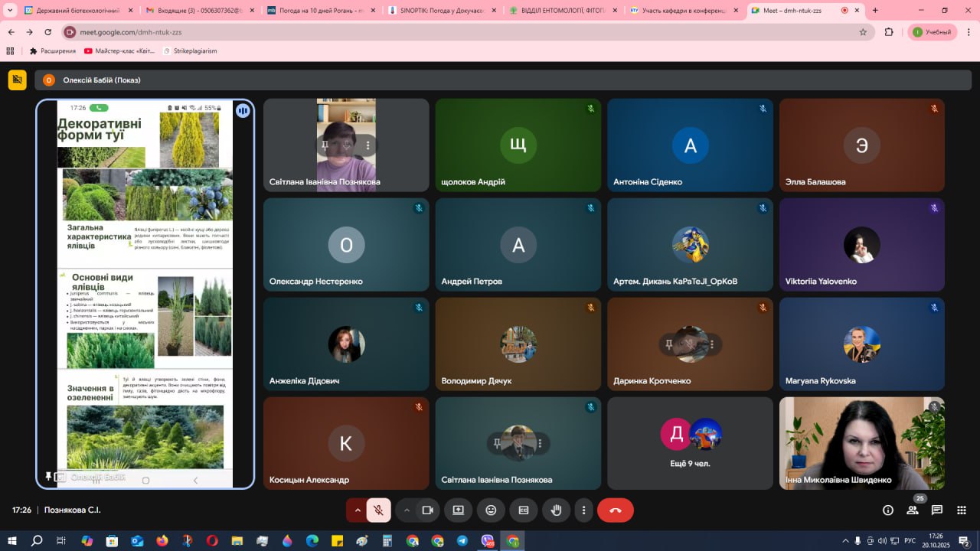This screenshot has width=980, height=551.
Task: Turn on closed captions
Action: (x=524, y=510)
